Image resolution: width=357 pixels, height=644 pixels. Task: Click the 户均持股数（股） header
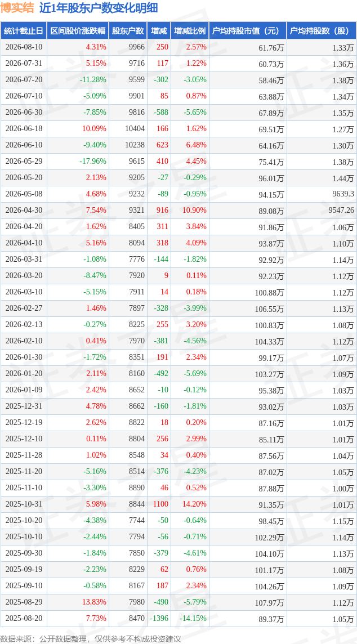tap(322, 31)
